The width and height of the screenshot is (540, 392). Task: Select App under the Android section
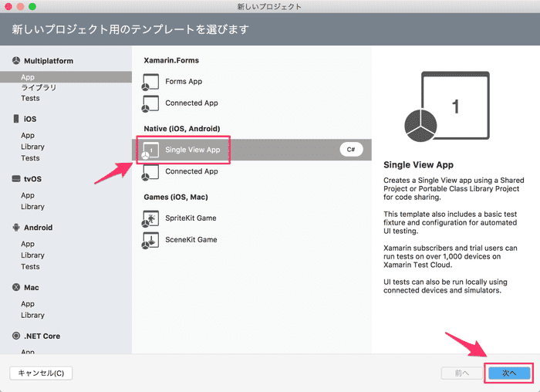pyautogui.click(x=28, y=244)
